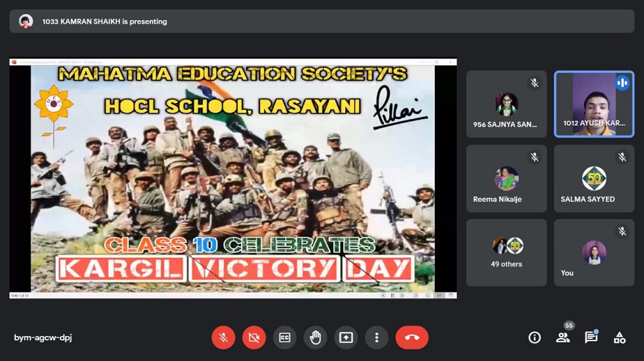Click the Reema Nikalje participant tile
Image resolution: width=644 pixels, height=361 pixels.
tap(506, 178)
